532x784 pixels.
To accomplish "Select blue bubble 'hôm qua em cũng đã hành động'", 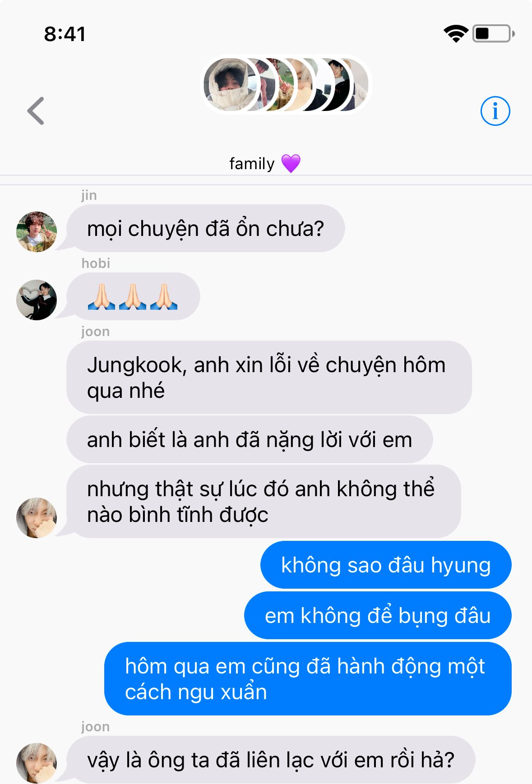I will tap(308, 679).
